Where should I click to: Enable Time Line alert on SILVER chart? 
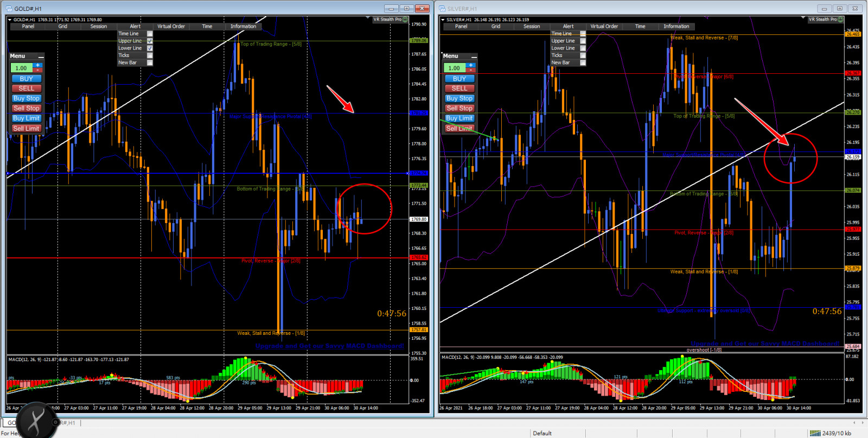point(583,34)
